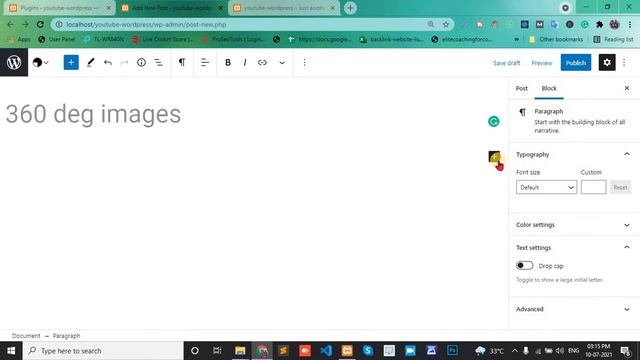Switch to the Add New Post tab

pyautogui.click(x=171, y=8)
